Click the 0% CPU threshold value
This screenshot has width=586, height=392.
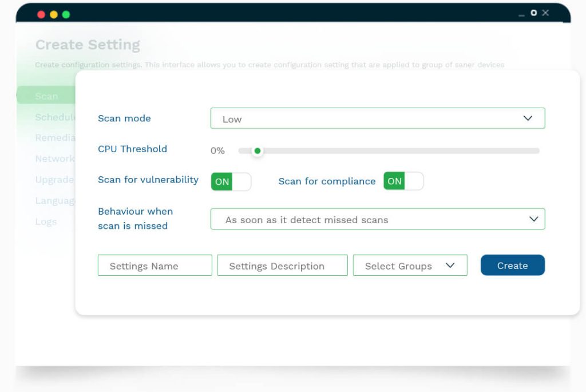point(217,151)
